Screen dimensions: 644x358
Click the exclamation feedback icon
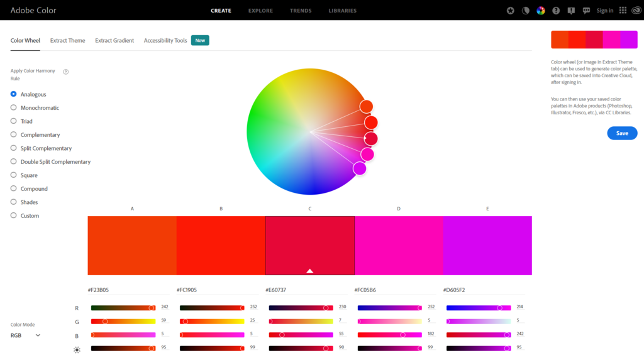(x=571, y=11)
